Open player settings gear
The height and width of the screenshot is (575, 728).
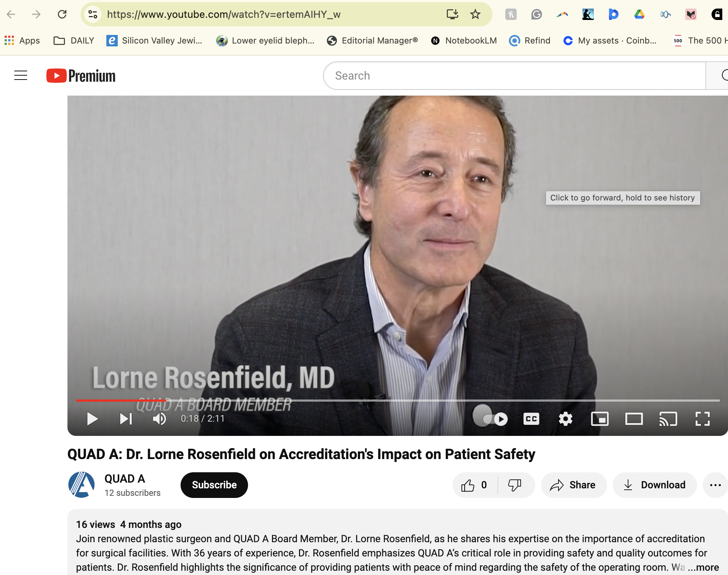point(566,419)
